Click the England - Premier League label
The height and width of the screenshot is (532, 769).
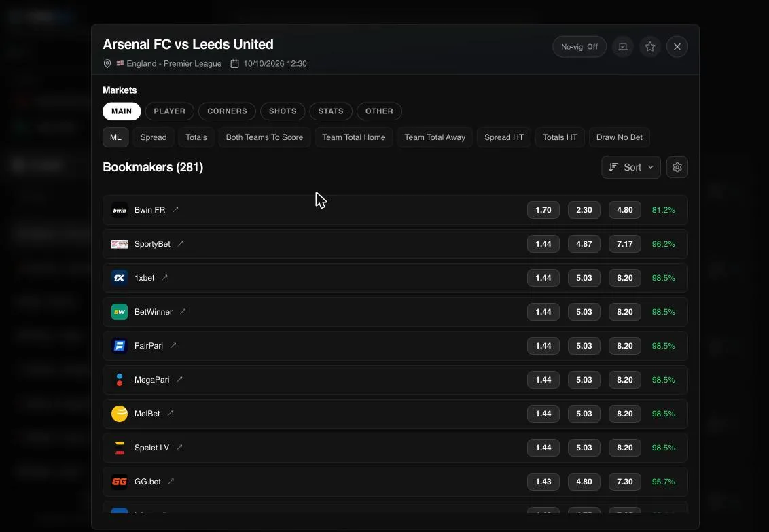tap(174, 64)
